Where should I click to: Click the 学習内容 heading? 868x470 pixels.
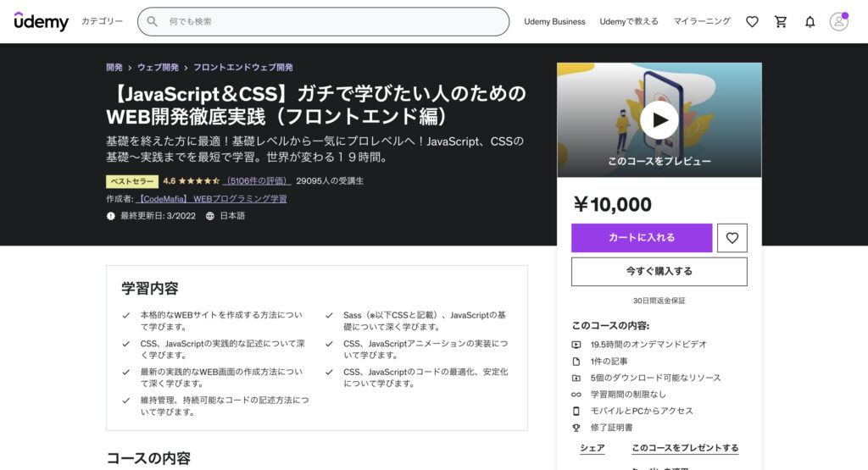tap(150, 288)
